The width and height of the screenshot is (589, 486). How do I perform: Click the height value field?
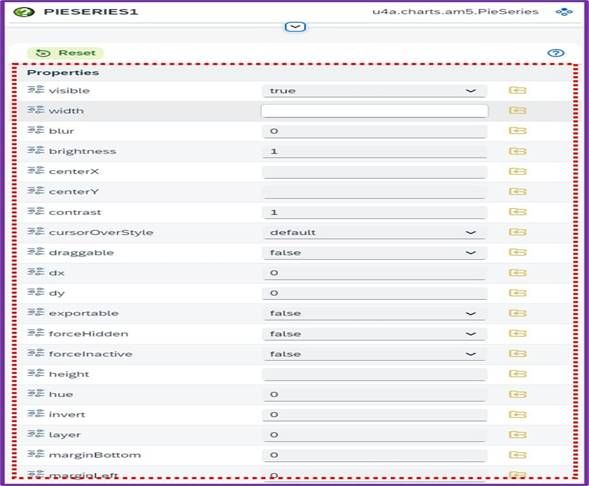tap(375, 374)
